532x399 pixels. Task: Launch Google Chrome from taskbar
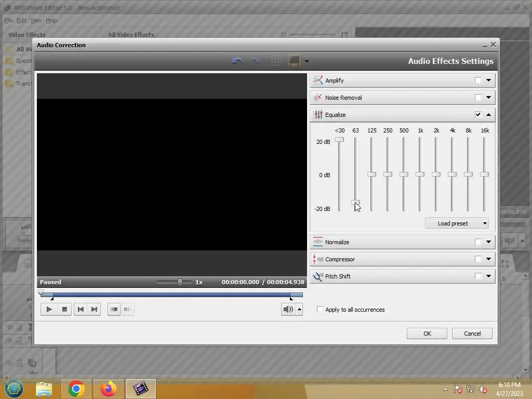76,389
